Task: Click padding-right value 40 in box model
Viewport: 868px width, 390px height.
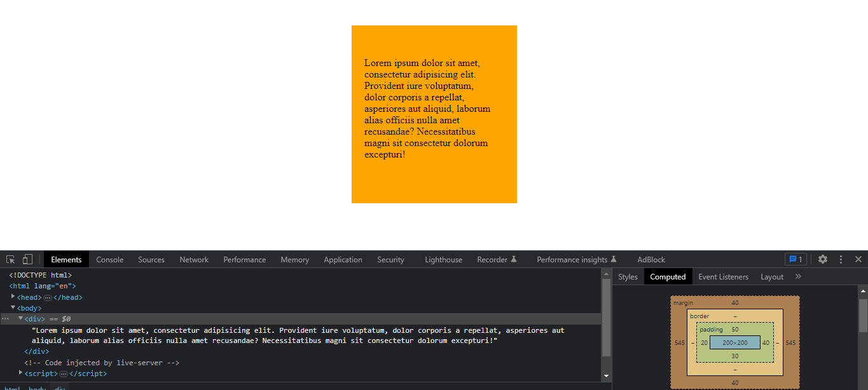Action: [766, 343]
